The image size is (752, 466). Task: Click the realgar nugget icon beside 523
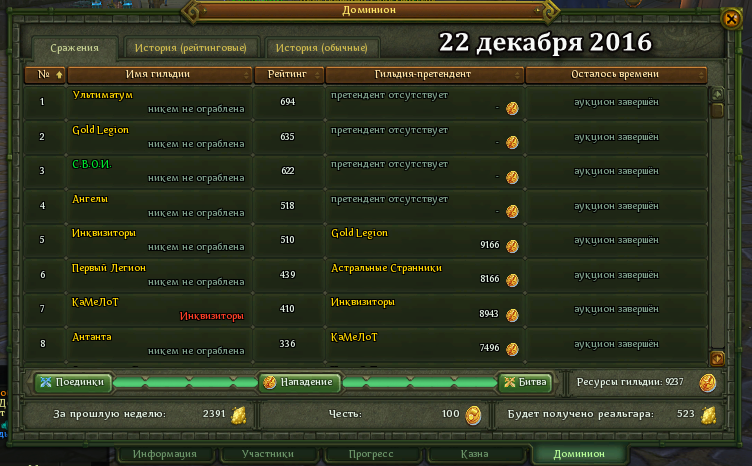coord(708,415)
